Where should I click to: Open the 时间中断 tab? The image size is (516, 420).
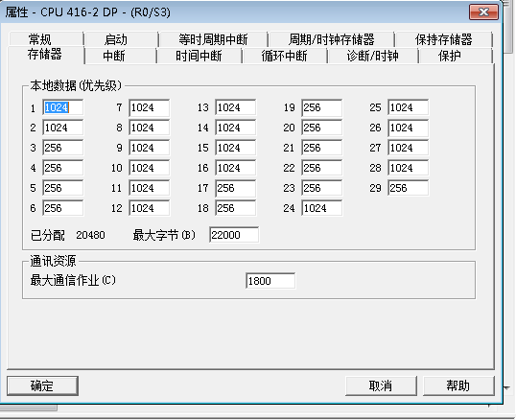(199, 56)
